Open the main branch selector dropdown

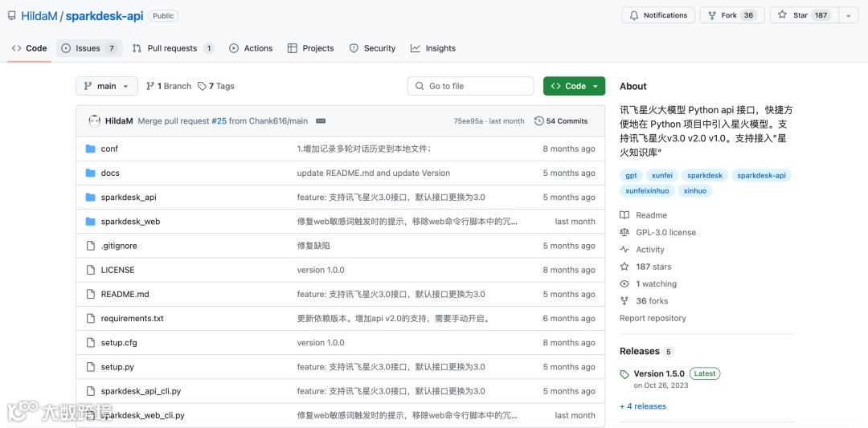coord(107,86)
